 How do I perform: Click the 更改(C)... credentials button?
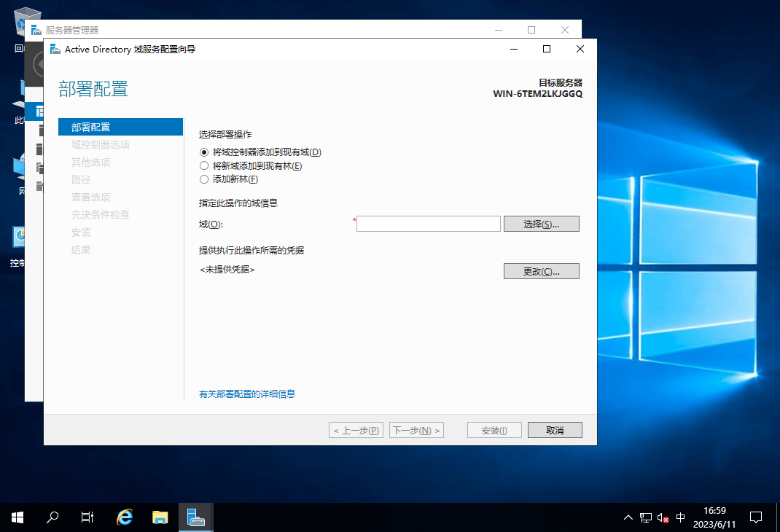pyautogui.click(x=541, y=271)
